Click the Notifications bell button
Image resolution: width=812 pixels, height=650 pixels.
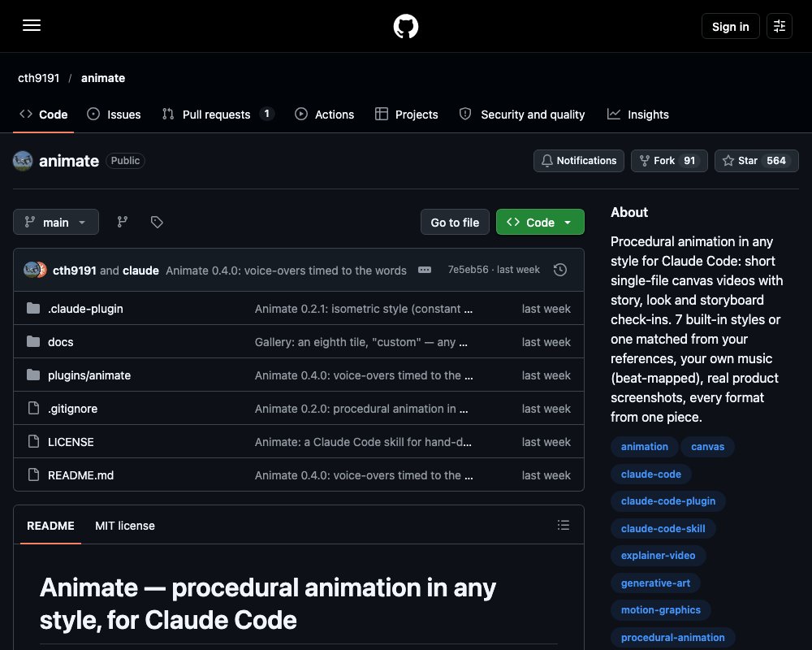coord(578,161)
